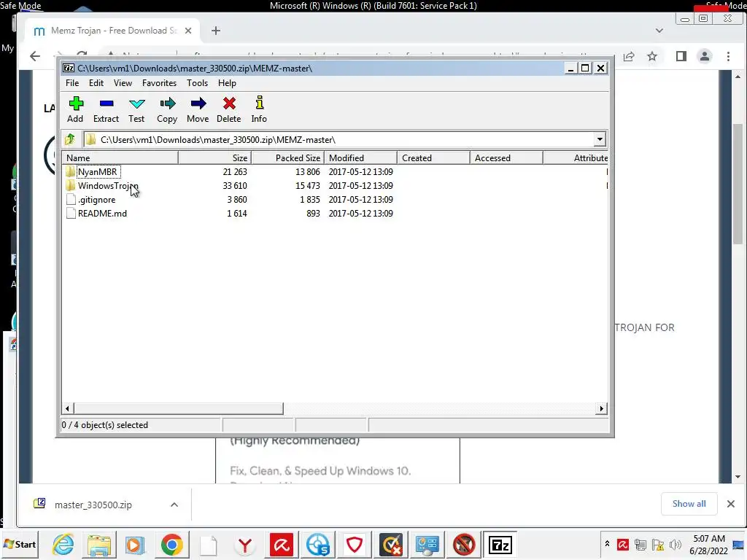The width and height of the screenshot is (747, 560).
Task: Open Chrome three-dot menu
Action: [729, 57]
